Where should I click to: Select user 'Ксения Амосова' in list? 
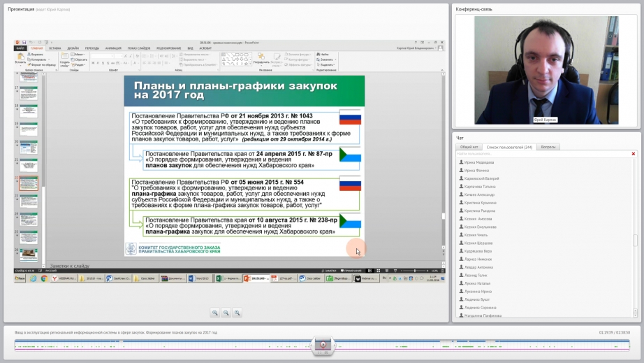coord(478,219)
